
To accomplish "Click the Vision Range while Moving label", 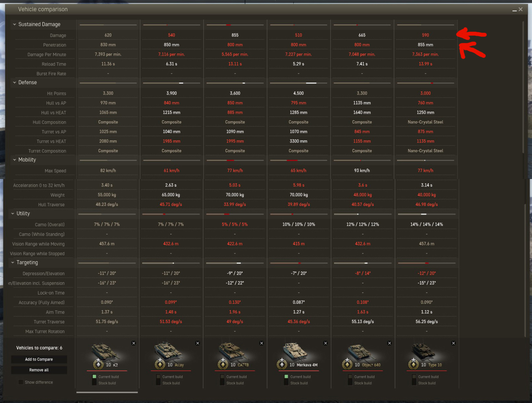I will point(39,244).
